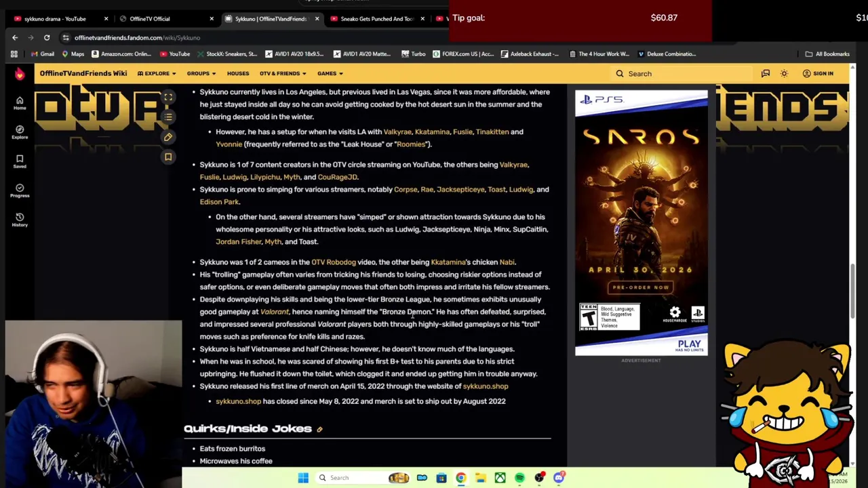The height and width of the screenshot is (488, 868).
Task: Open the Nabi link
Action: 507,262
